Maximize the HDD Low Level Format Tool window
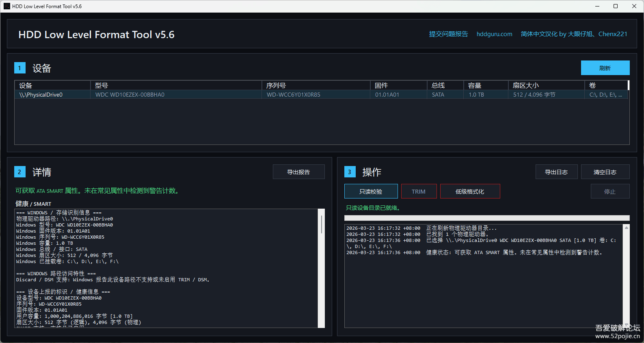Viewport: 644px width, 343px height. click(616, 6)
